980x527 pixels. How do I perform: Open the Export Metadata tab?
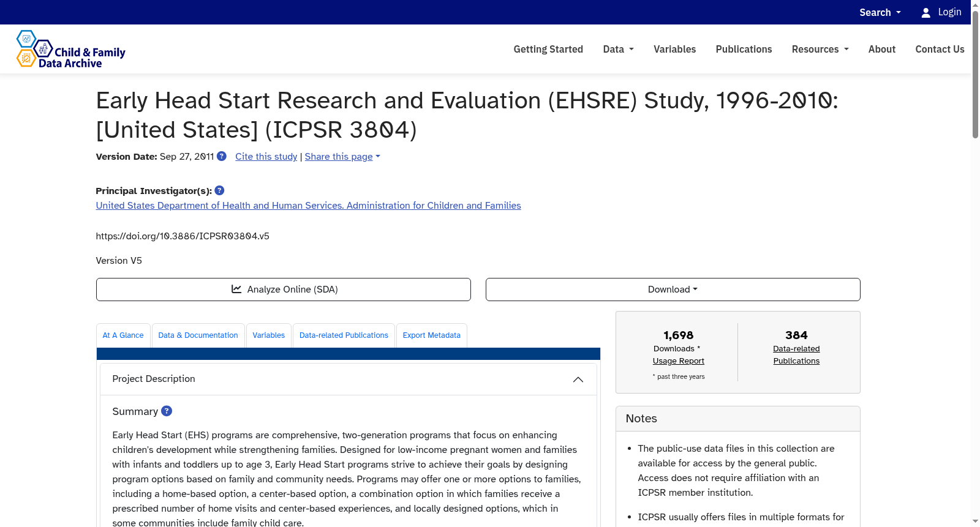point(431,335)
